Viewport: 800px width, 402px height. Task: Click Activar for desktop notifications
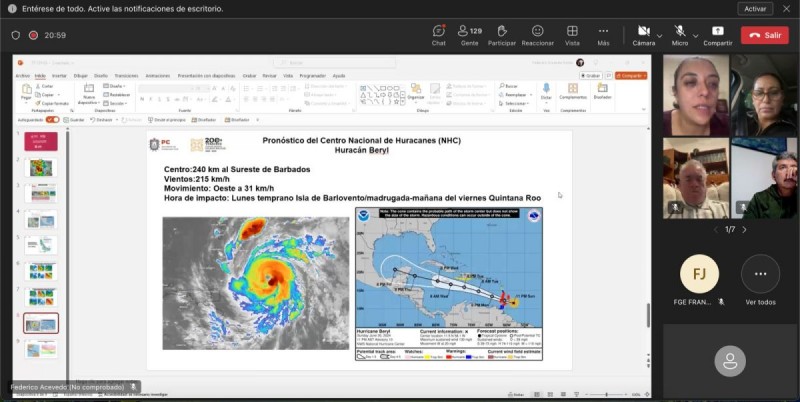tap(755, 9)
